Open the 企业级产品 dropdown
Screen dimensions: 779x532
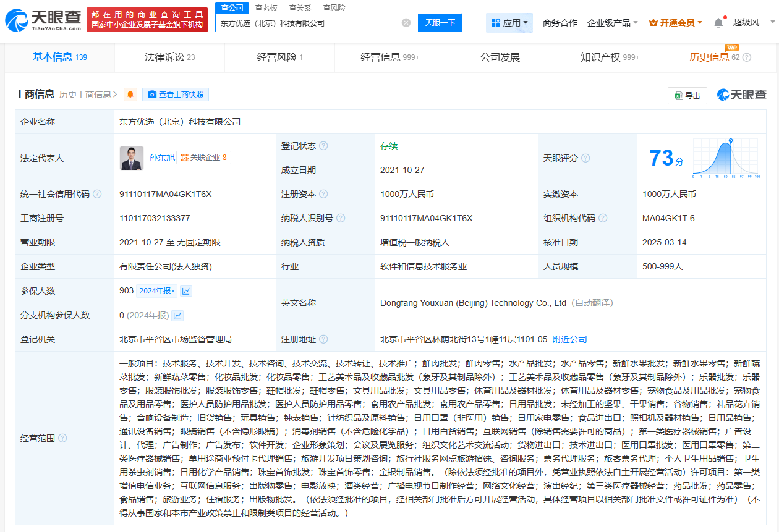[x=613, y=23]
